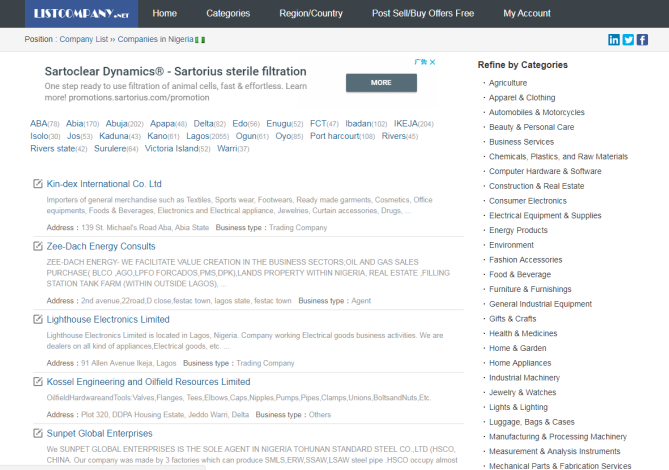
Task: Click the icon beside Zee-Dach Energy Consults
Action: (x=37, y=246)
